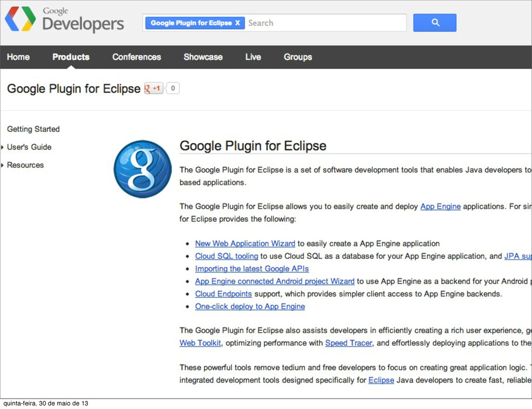This screenshot has width=532, height=409.
Task: Open the Cloud Endpoints link
Action: pyautogui.click(x=223, y=293)
